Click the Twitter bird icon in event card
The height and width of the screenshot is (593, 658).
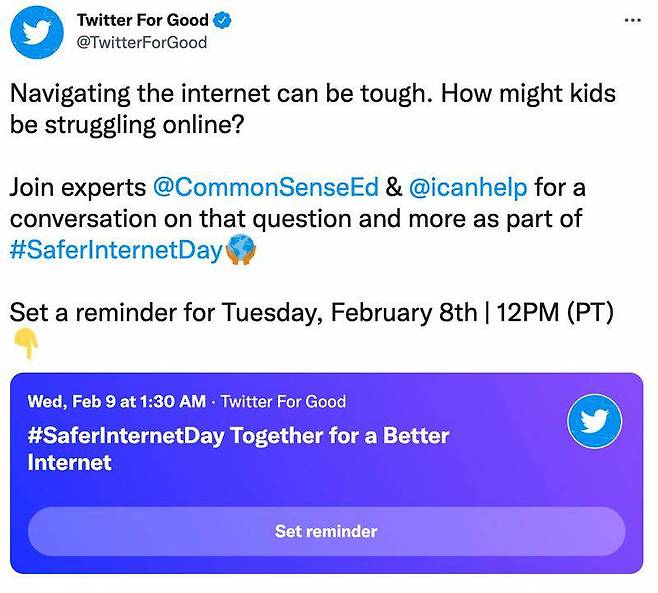click(594, 423)
